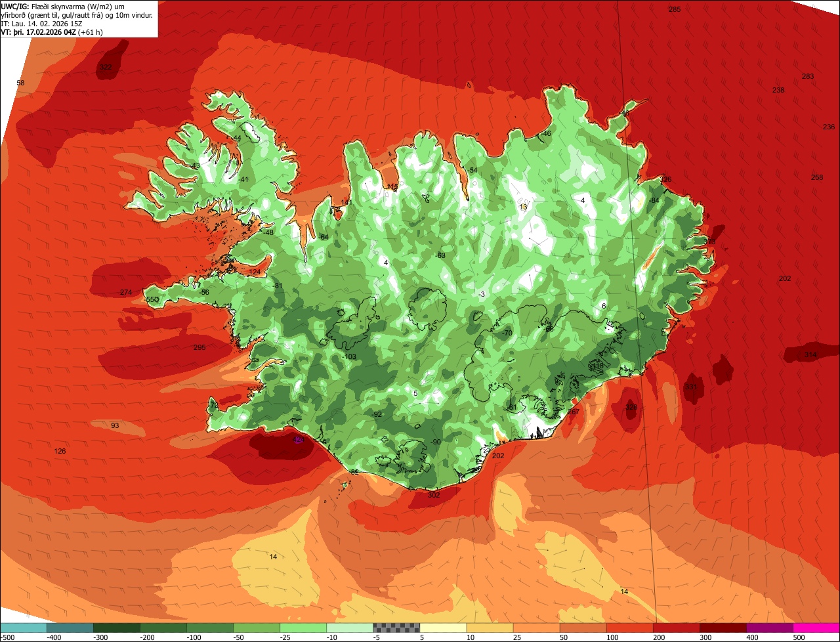Click the title line 'UWC/IG: Flæði skynvarma (W/m2) um'
The image size is (840, 642).
(x=63, y=6)
